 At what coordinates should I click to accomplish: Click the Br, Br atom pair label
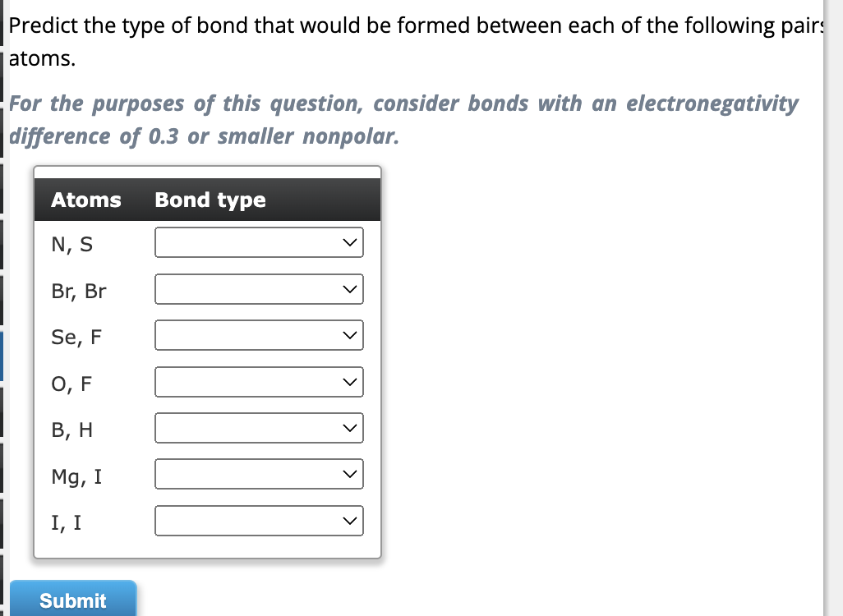tap(78, 290)
